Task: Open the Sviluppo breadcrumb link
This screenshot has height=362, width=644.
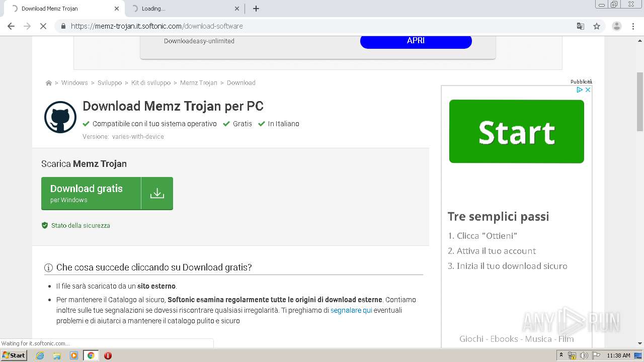Action: 110,83
